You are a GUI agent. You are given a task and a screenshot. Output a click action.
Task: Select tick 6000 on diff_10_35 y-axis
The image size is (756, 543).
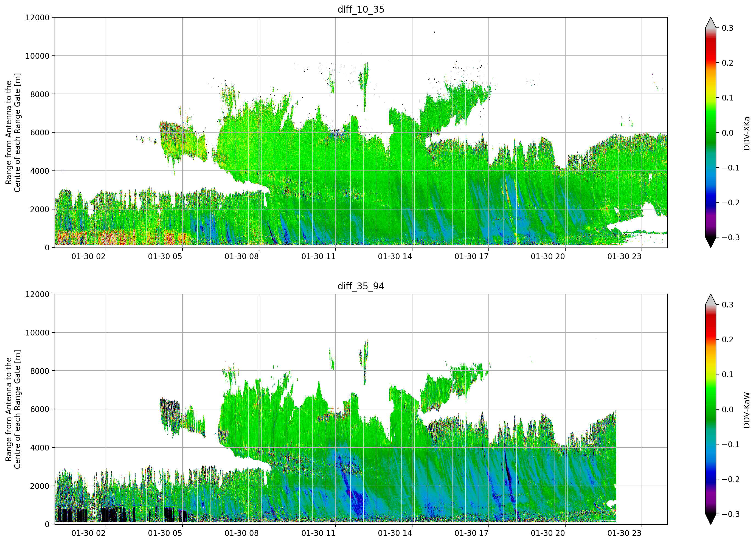tap(40, 132)
